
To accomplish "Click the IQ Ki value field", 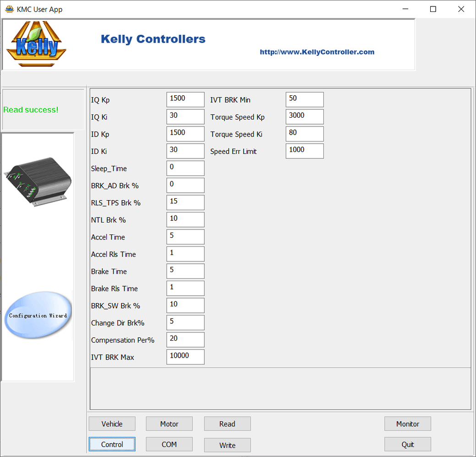I will 186,117.
